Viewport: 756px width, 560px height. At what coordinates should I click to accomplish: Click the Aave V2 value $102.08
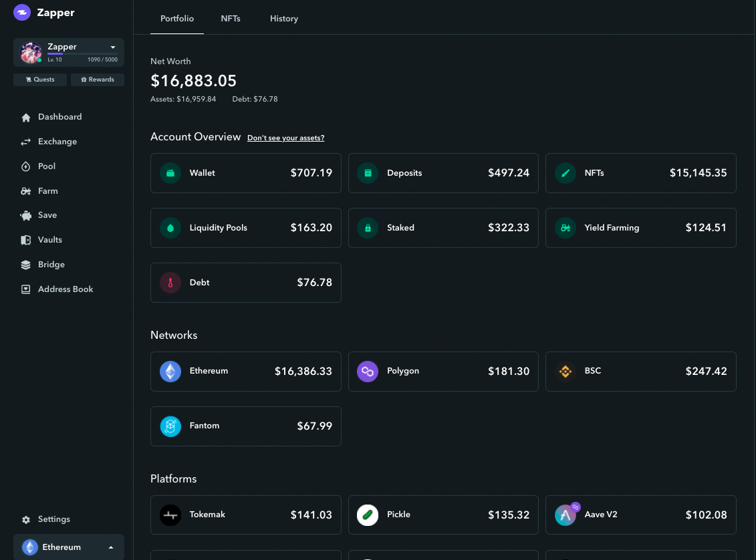[707, 515]
